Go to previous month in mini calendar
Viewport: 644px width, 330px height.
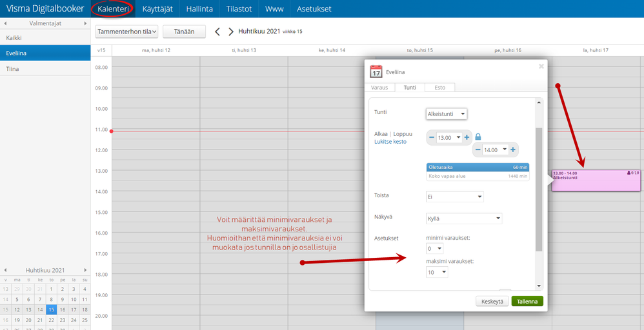pos(5,270)
